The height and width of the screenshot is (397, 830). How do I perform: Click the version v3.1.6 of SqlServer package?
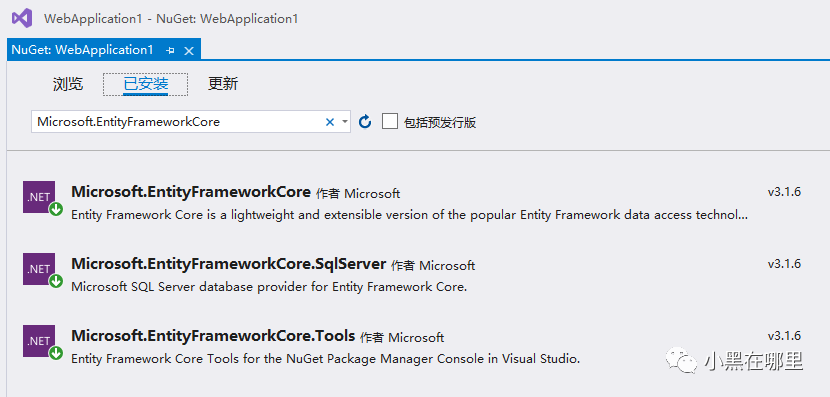click(784, 264)
